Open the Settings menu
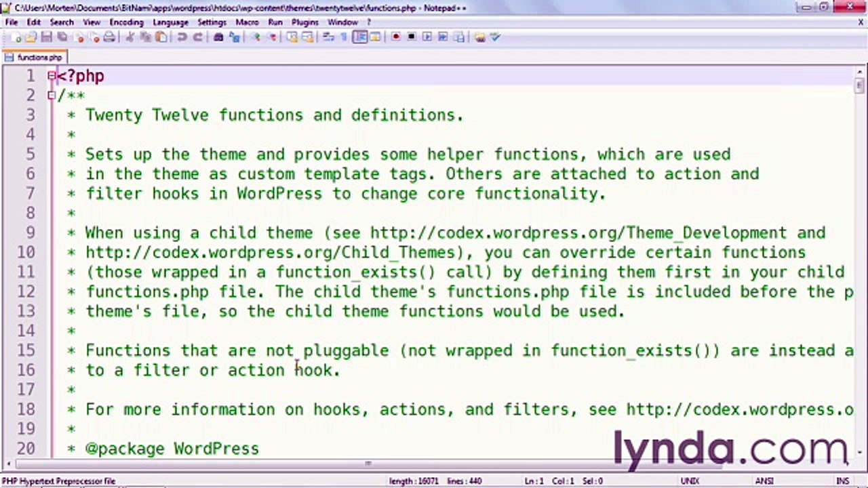This screenshot has width=868, height=488. pyautogui.click(x=212, y=22)
